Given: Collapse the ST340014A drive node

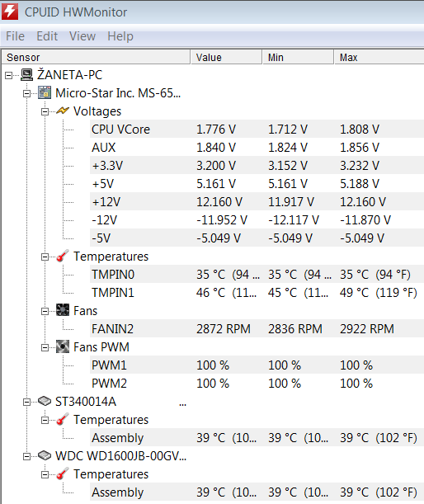Looking at the screenshot, I should pyautogui.click(x=27, y=402).
